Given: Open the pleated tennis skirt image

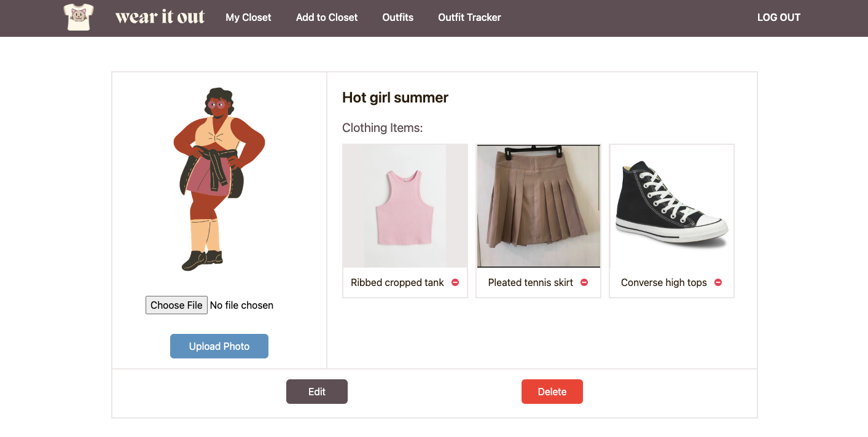Looking at the screenshot, I should 538,206.
